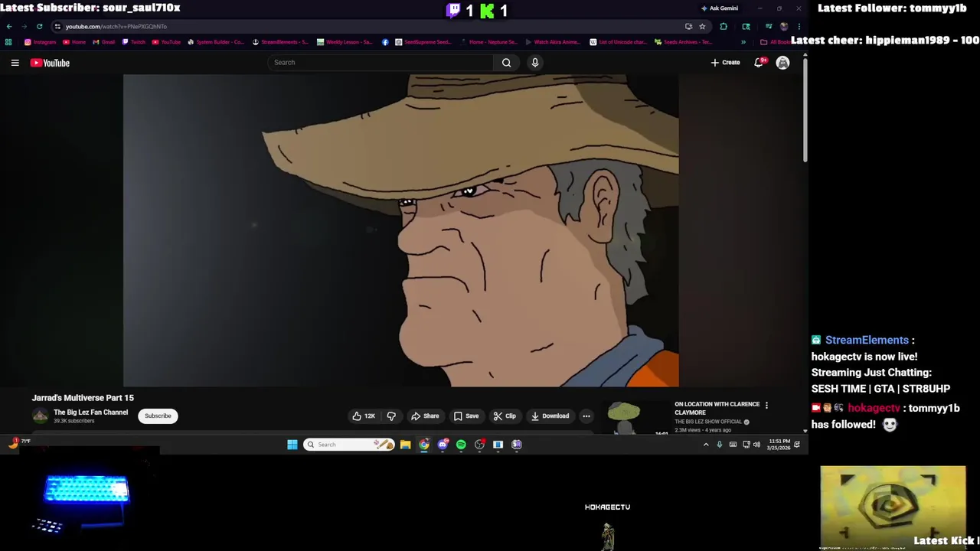This screenshot has height=551, width=980.
Task: Dislike the video with thumbs down
Action: (x=391, y=416)
